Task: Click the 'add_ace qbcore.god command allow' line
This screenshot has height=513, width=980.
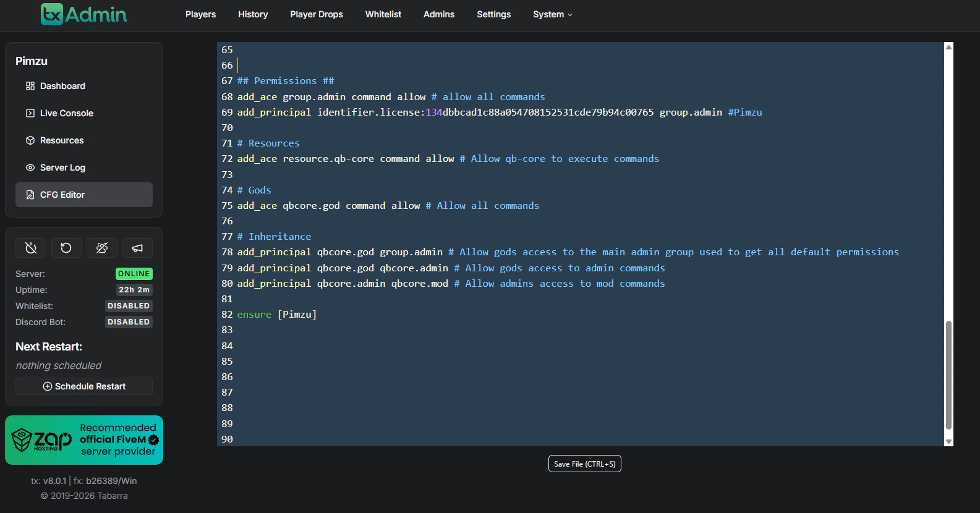Action: point(388,205)
